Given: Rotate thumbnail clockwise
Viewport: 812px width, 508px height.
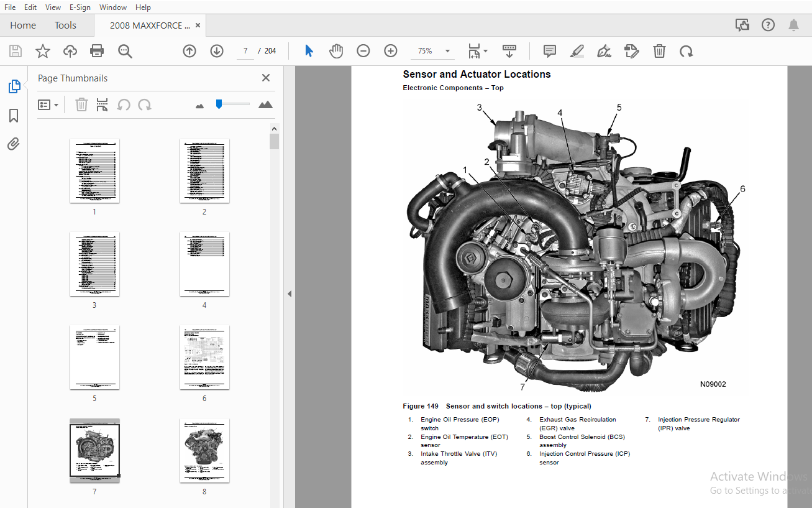Looking at the screenshot, I should pos(145,104).
